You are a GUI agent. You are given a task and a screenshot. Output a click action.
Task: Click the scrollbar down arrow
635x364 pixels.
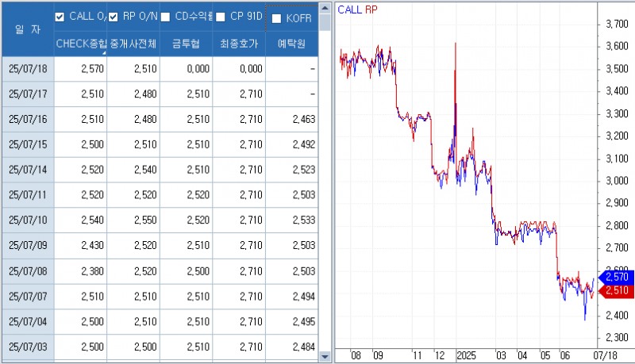point(325,357)
